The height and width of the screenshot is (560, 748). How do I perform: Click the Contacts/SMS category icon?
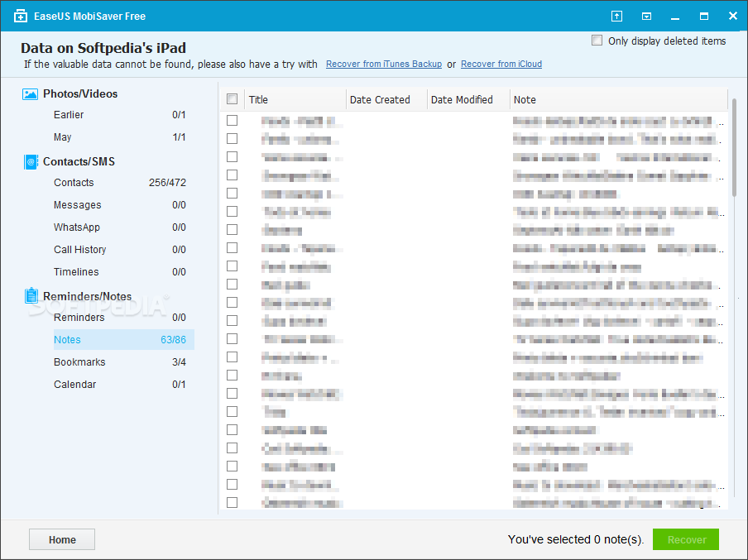31,161
